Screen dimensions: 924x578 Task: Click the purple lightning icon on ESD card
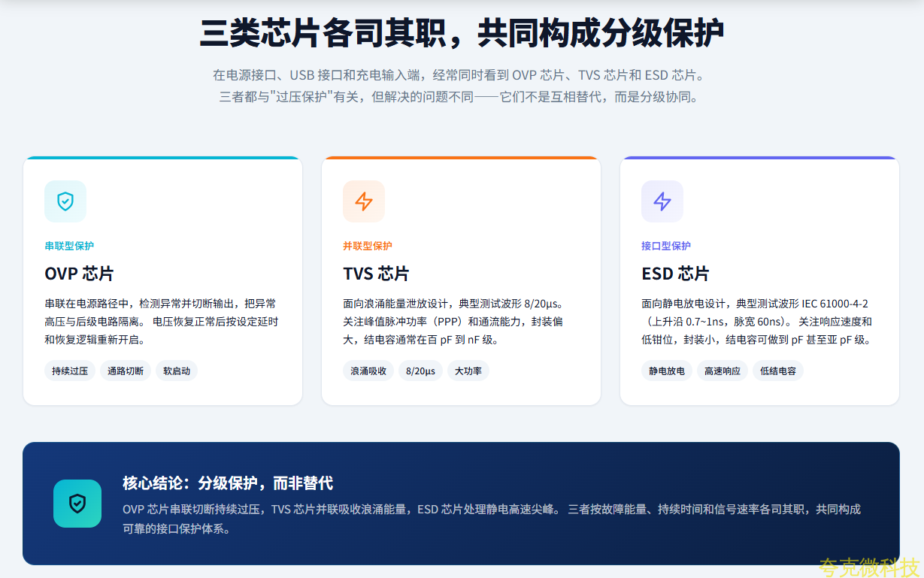click(x=662, y=201)
